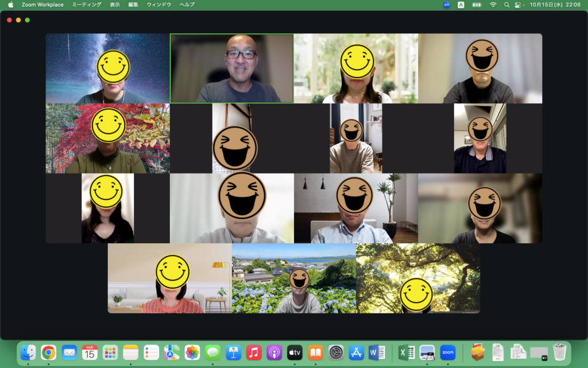Select the video tile with red maple leaves

point(107,139)
